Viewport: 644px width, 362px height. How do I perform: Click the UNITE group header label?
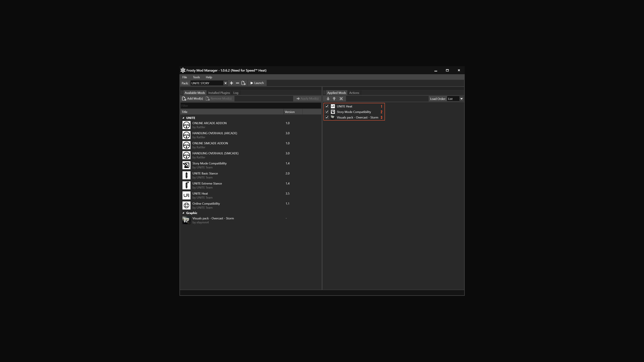click(191, 118)
